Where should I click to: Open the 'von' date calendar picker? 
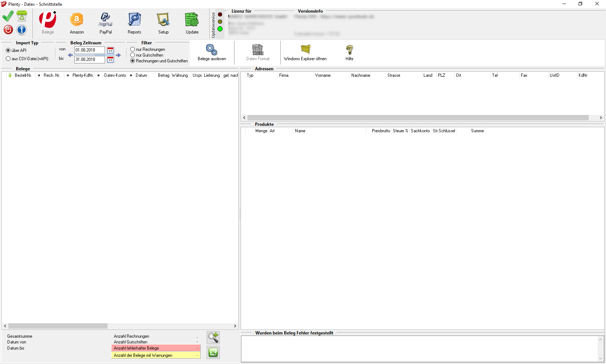point(110,50)
